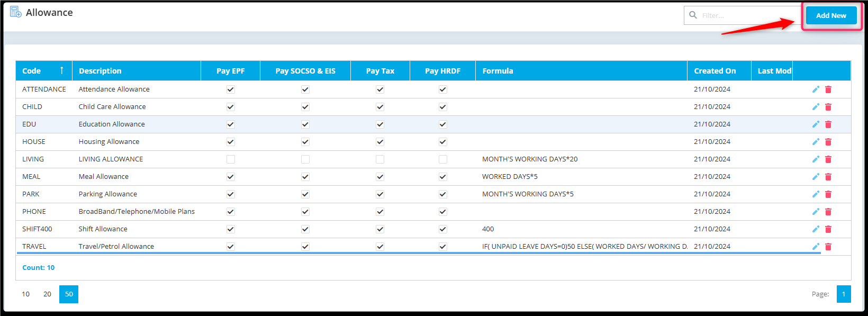The width and height of the screenshot is (868, 316).
Task: Delete the ATTENDANCE allowance row
Action: coord(828,89)
